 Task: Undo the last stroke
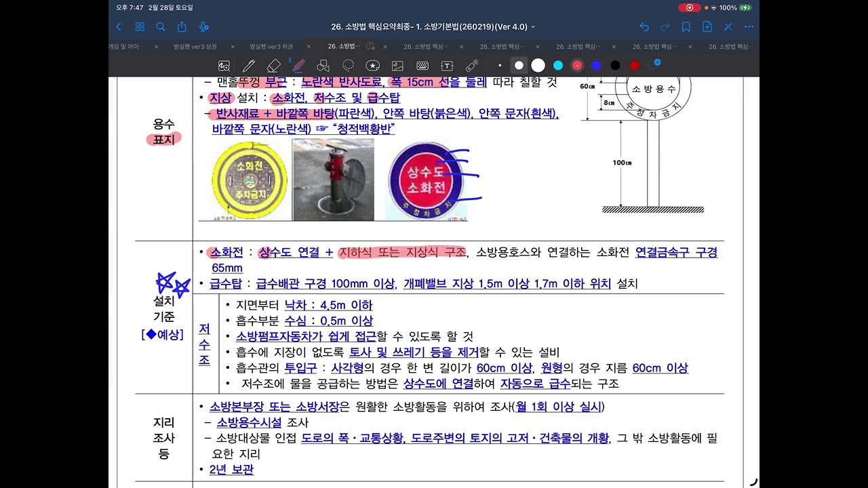[644, 27]
